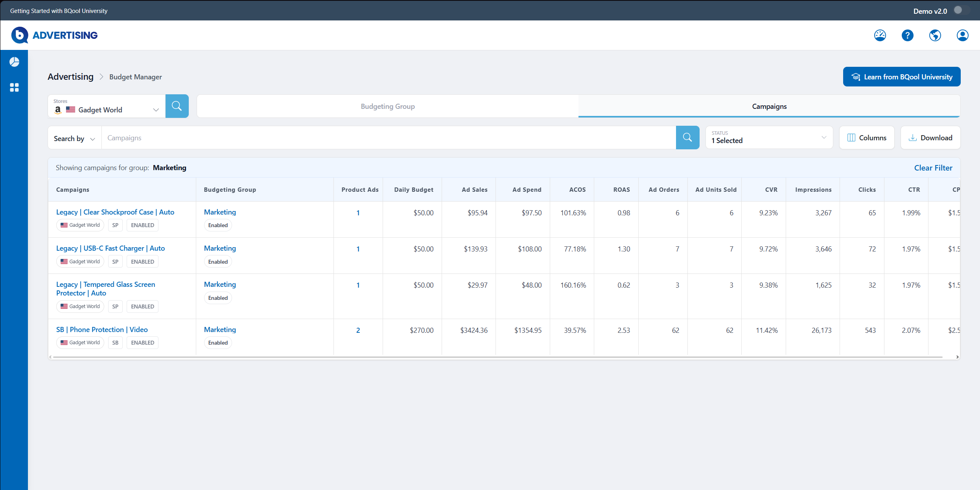Screen dimensions: 980x490
Task: Click Marketing group in Tempered Glass row
Action: 220,284
